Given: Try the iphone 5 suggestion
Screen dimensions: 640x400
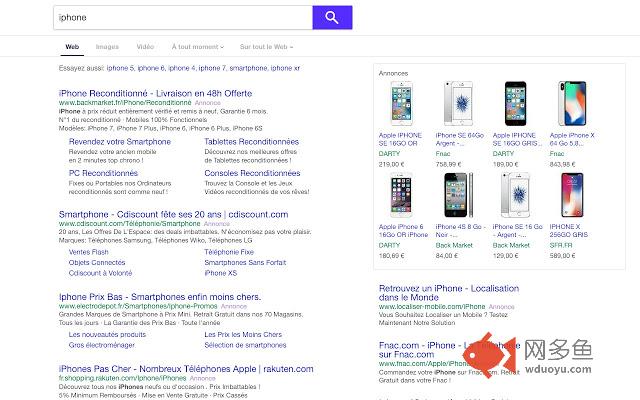Looking at the screenshot, I should [120, 68].
